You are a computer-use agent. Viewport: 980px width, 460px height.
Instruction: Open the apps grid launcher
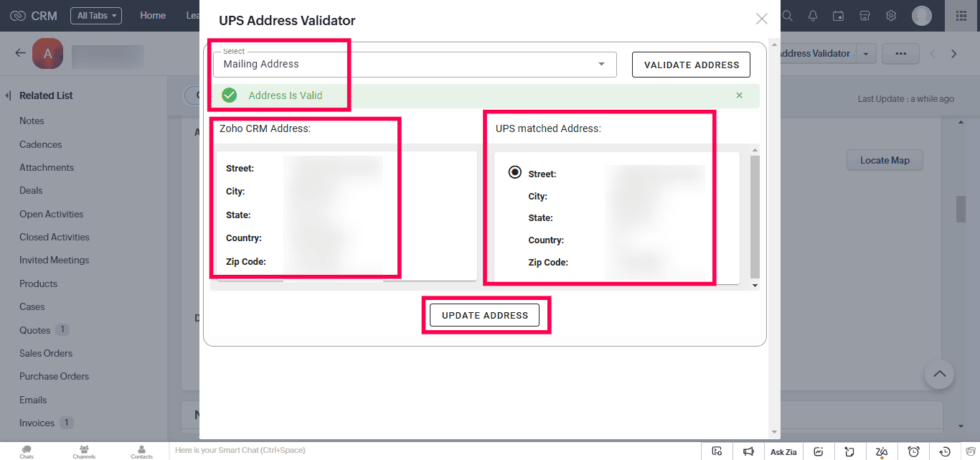[x=962, y=16]
